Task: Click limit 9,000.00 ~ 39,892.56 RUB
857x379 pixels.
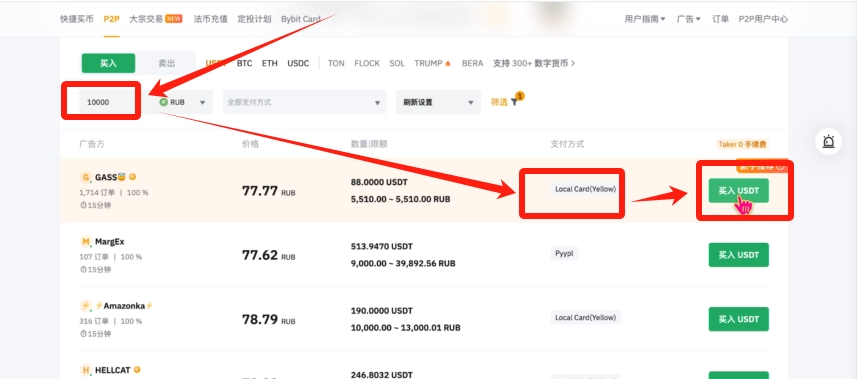Action: coord(403,264)
